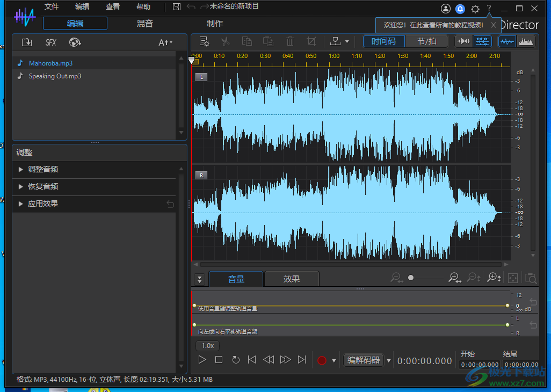The width and height of the screenshot is (551, 392).
Task: Open the audio file import icon
Action: [x=26, y=42]
